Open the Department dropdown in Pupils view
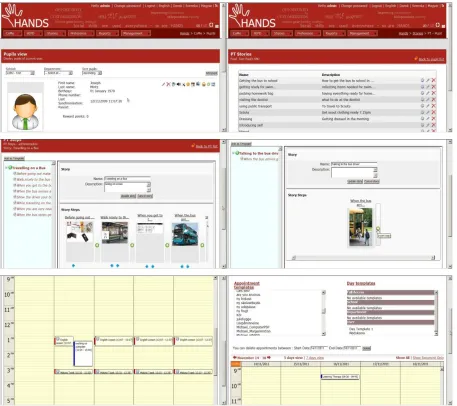 58,73
